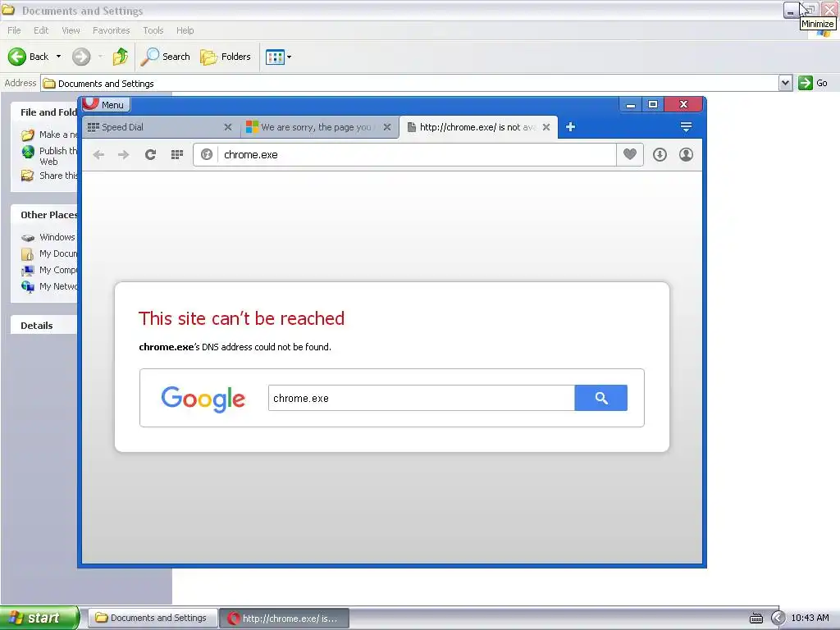The height and width of the screenshot is (630, 840).
Task: Expand the Back history dropdown arrow
Action: click(58, 57)
